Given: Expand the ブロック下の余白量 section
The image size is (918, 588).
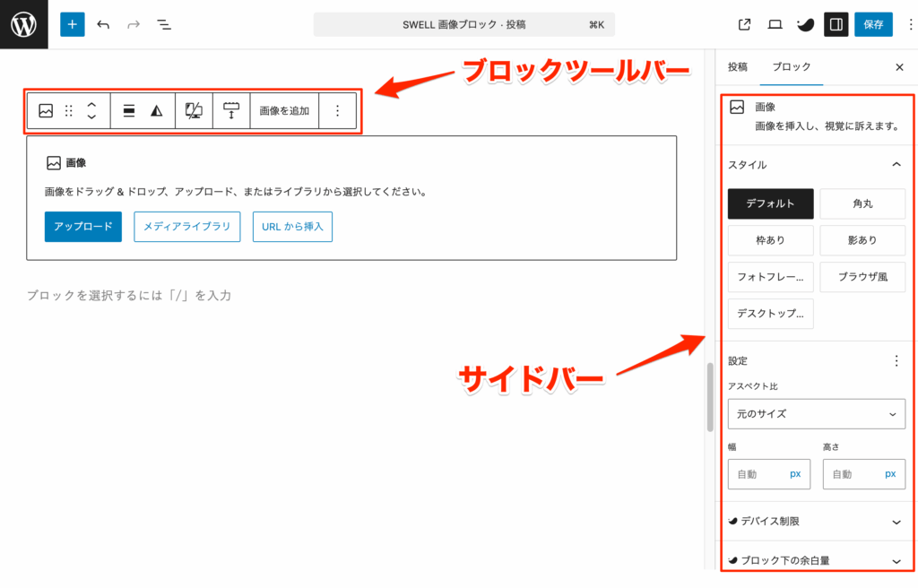Looking at the screenshot, I should pos(816,559).
